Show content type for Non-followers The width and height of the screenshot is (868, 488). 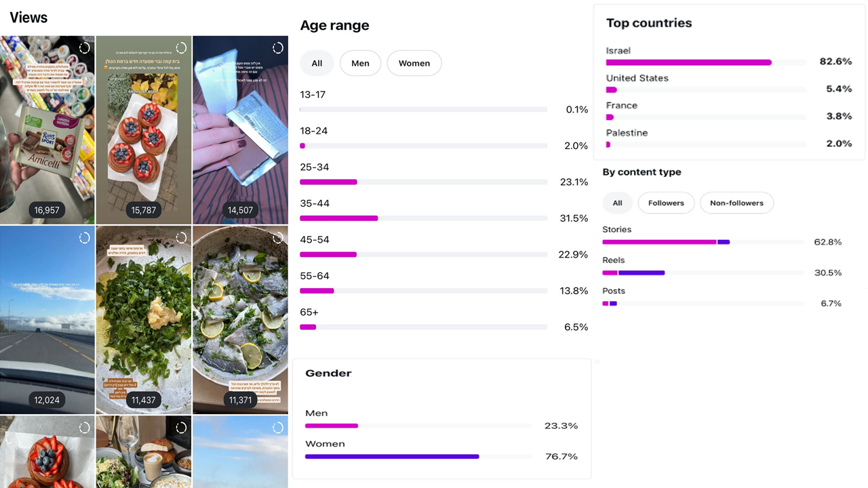pyautogui.click(x=736, y=203)
